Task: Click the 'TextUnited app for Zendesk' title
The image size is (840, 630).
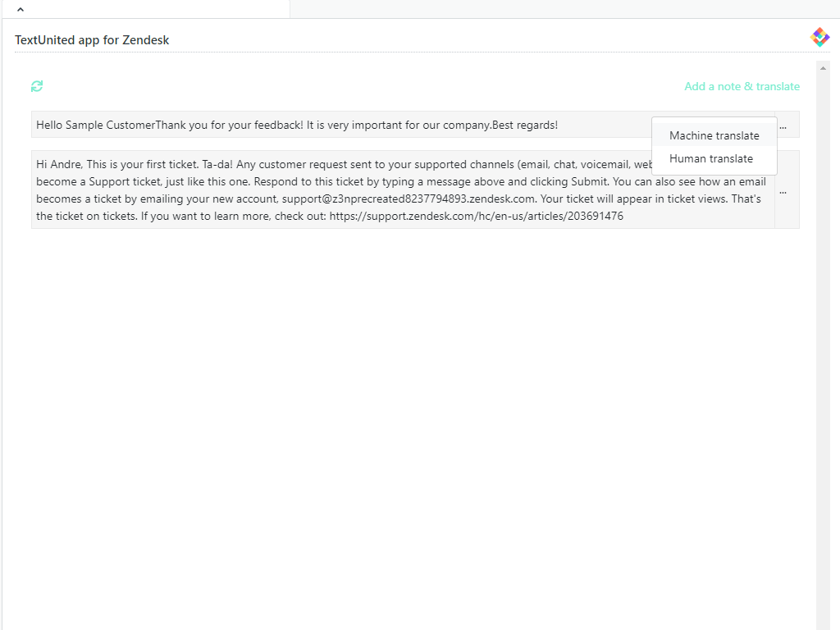Action: 92,40
